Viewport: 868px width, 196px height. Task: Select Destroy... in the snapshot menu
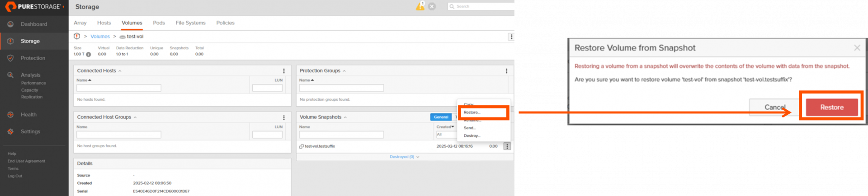click(472, 135)
